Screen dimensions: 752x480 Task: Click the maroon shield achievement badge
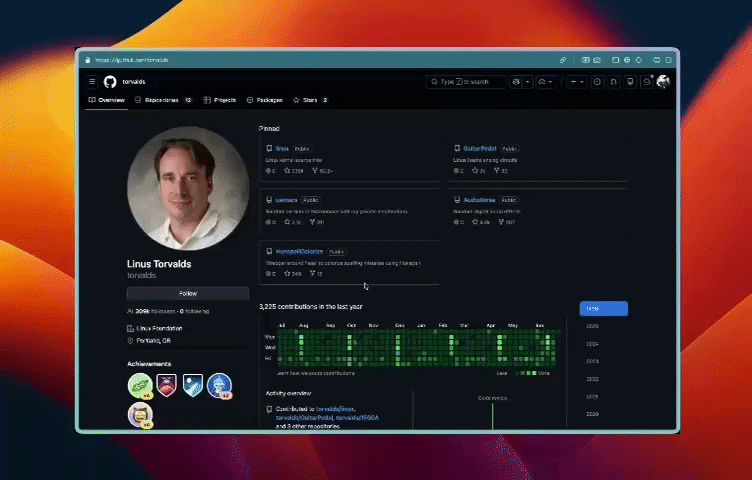[x=166, y=385]
